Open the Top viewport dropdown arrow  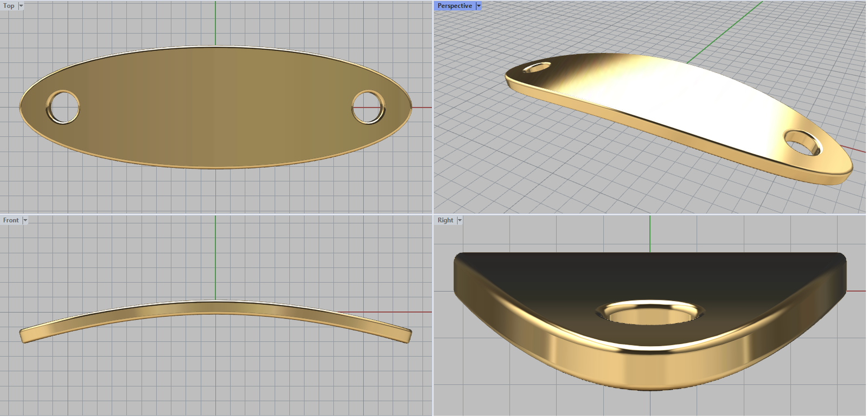tap(21, 6)
